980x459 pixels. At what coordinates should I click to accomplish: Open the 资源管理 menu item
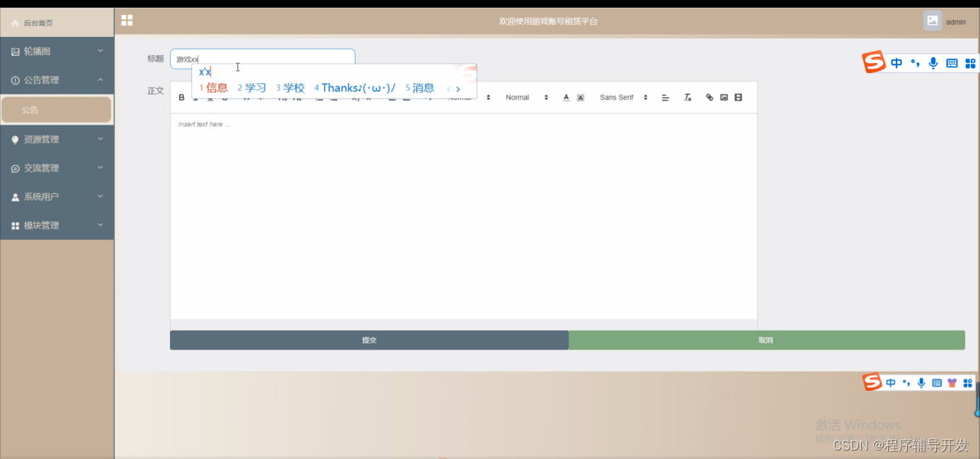57,140
